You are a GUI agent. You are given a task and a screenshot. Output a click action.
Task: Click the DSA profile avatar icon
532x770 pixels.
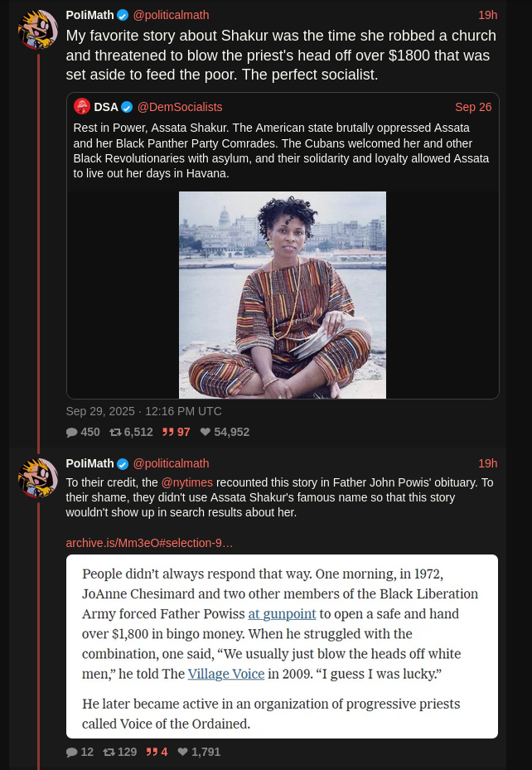click(82, 107)
